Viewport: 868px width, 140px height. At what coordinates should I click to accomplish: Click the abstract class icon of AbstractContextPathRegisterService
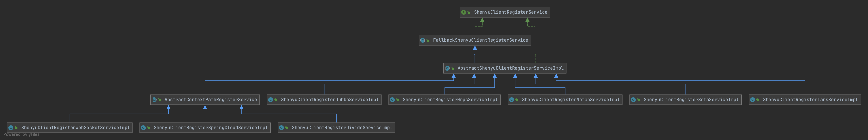pyautogui.click(x=154, y=100)
